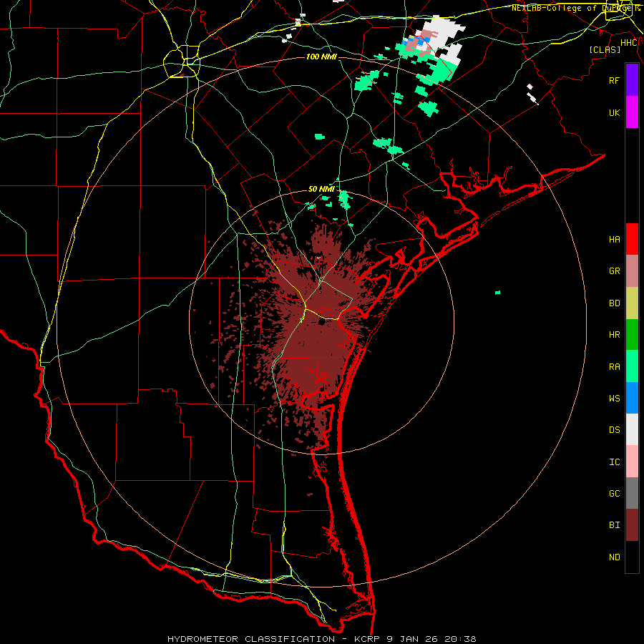
Task: Click the IC legend label
Action: click(614, 462)
